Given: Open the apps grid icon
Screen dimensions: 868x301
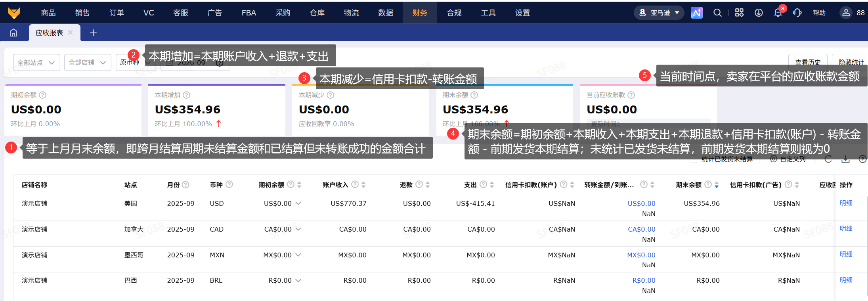Looking at the screenshot, I should coord(739,13).
